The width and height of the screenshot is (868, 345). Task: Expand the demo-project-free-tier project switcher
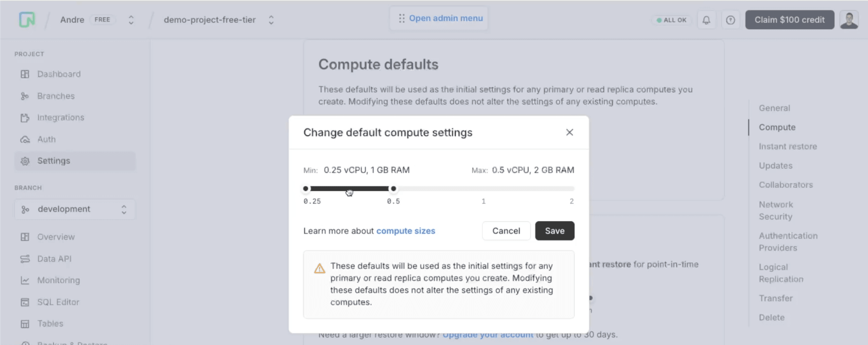coord(271,20)
